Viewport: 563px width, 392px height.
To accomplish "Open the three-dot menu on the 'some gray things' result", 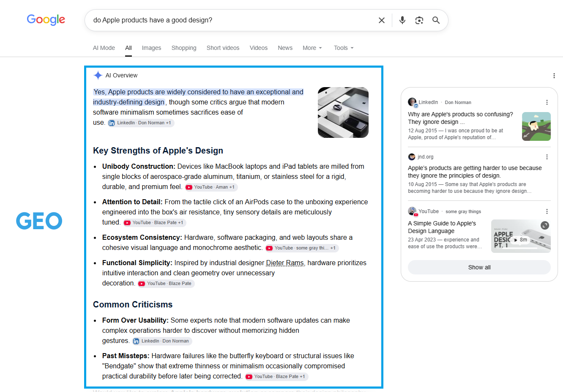I will (x=547, y=211).
